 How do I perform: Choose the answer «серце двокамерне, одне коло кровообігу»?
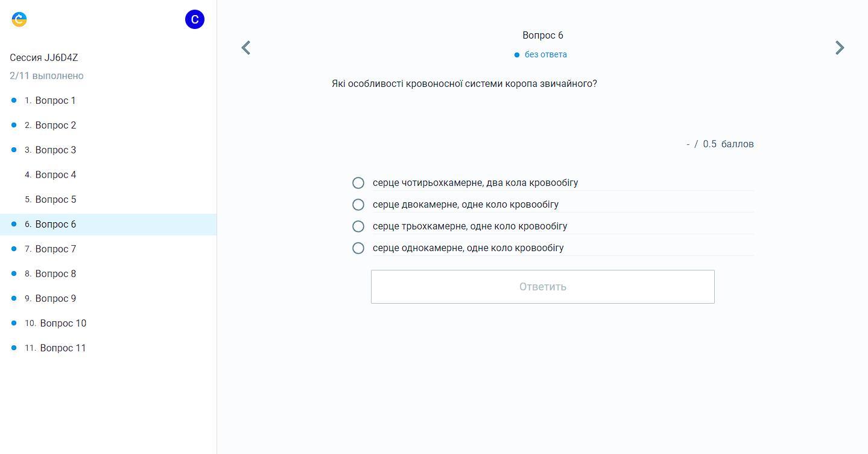(x=358, y=205)
